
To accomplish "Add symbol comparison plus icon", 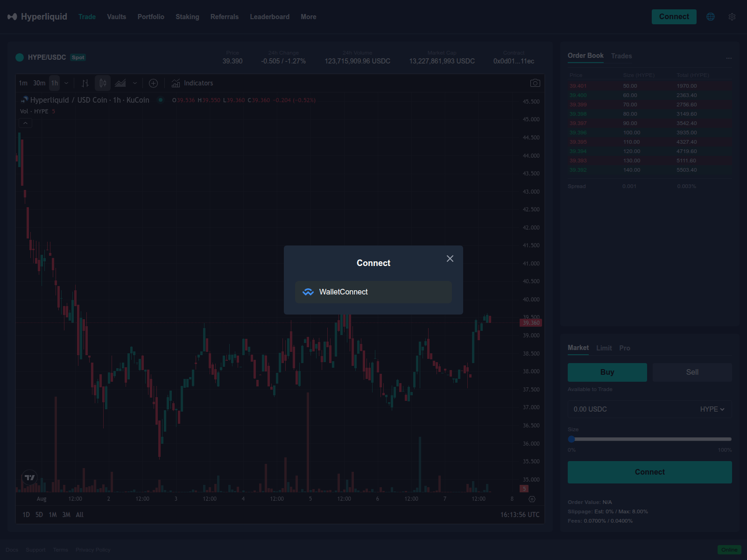I will [153, 83].
